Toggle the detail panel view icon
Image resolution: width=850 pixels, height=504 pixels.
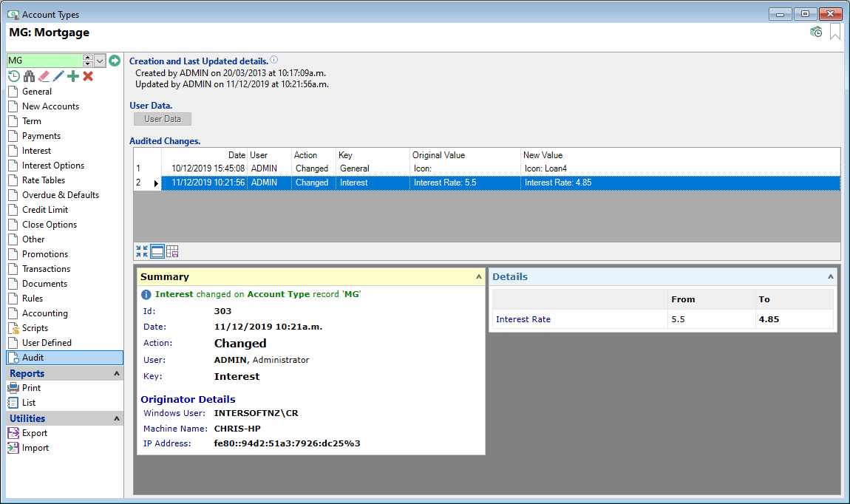point(157,251)
